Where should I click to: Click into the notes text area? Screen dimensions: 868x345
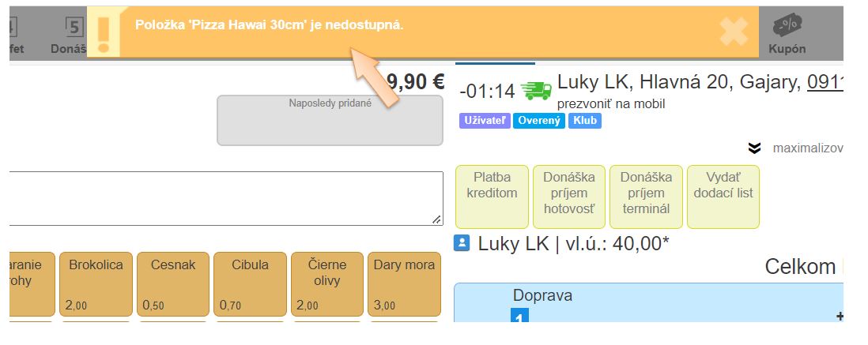click(221, 198)
